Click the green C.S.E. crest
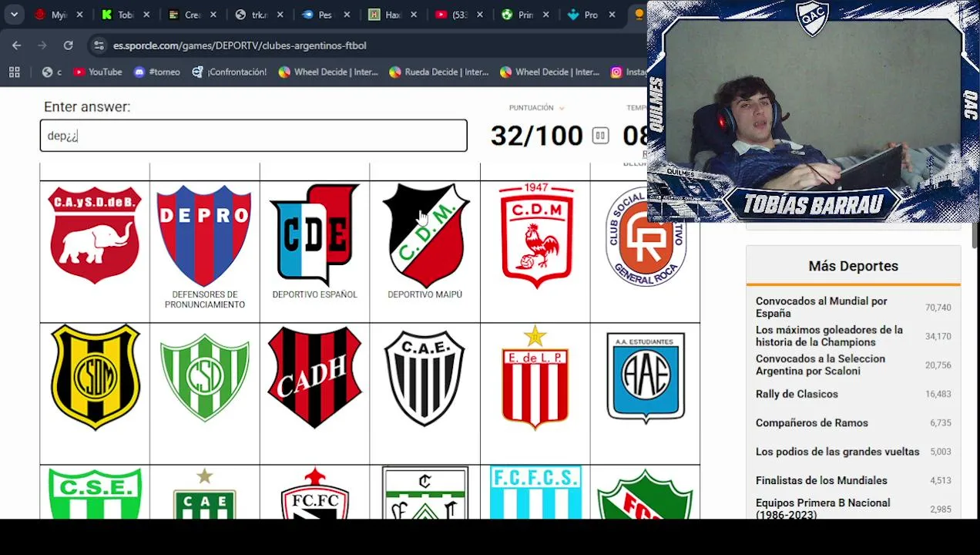 pyautogui.click(x=95, y=493)
